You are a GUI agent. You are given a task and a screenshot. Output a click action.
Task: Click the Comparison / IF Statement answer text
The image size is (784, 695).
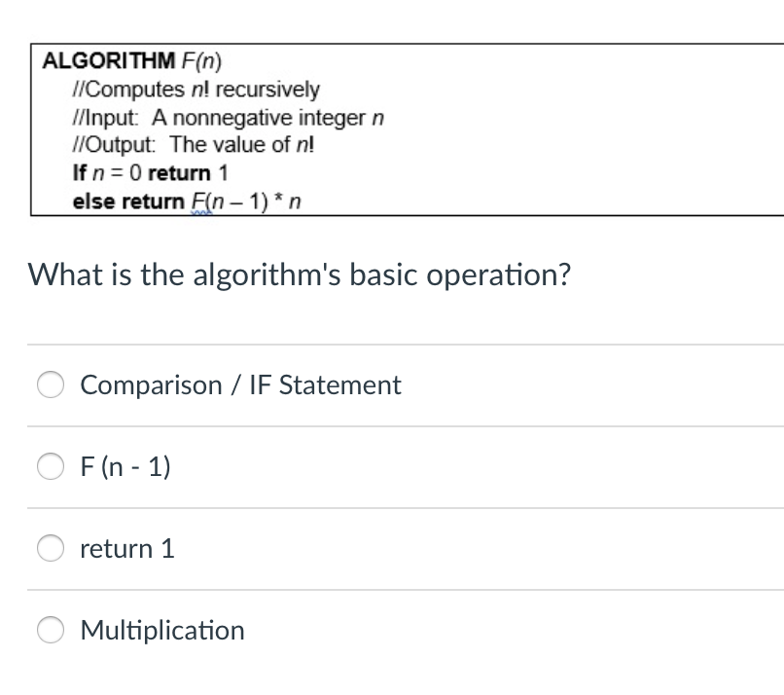[240, 384]
